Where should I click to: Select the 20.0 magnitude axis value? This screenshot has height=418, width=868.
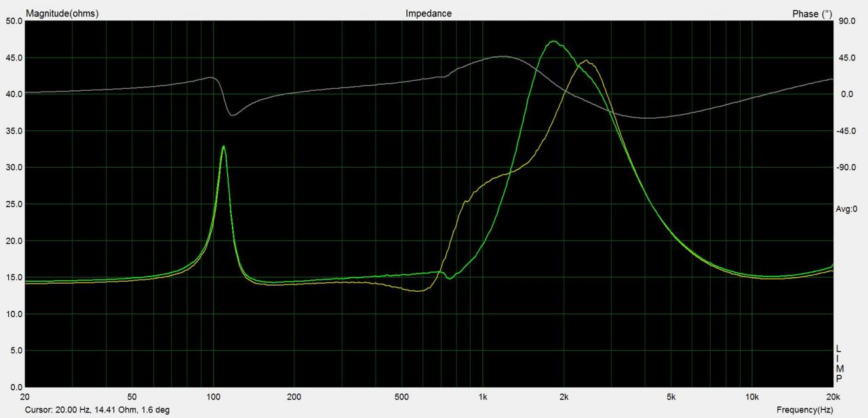(14, 241)
